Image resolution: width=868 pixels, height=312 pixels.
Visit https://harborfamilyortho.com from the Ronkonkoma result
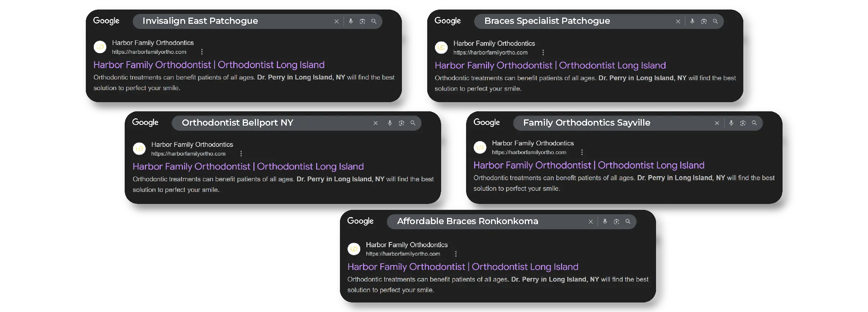click(403, 254)
